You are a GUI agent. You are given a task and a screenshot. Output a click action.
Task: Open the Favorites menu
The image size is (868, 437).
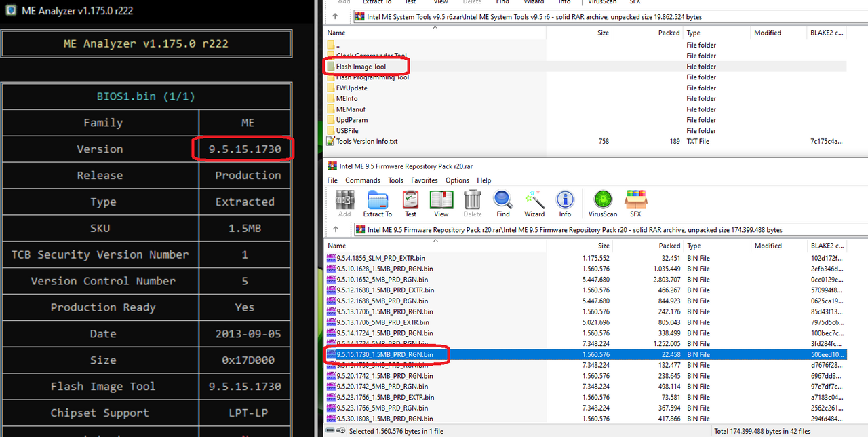[x=425, y=180]
